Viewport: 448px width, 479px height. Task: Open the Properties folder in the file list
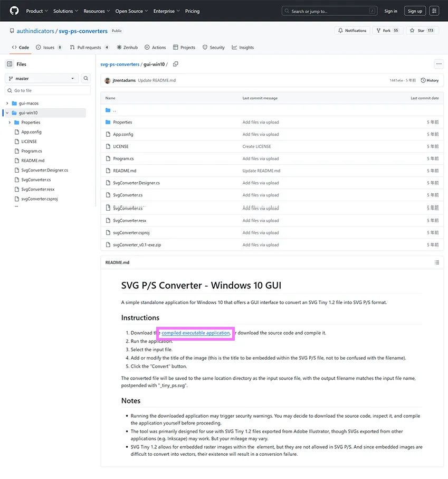pyautogui.click(x=122, y=122)
